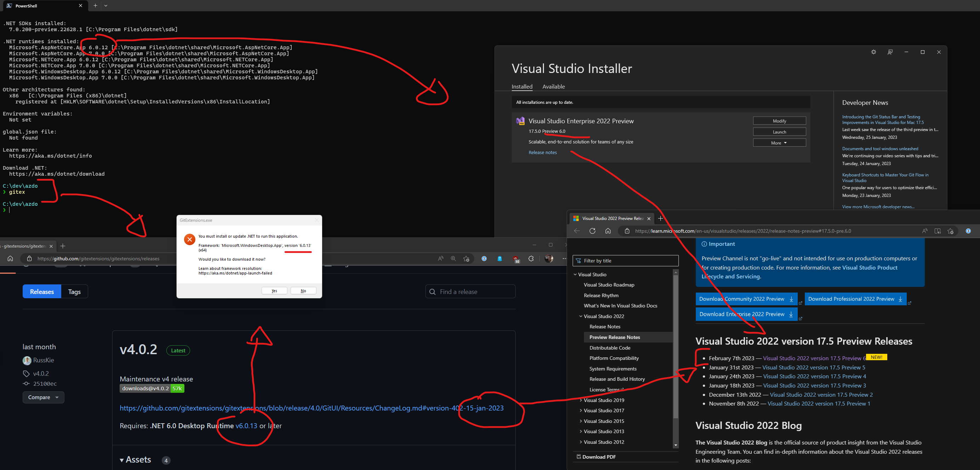Open Visual Studio Installer settings gear

click(x=873, y=52)
